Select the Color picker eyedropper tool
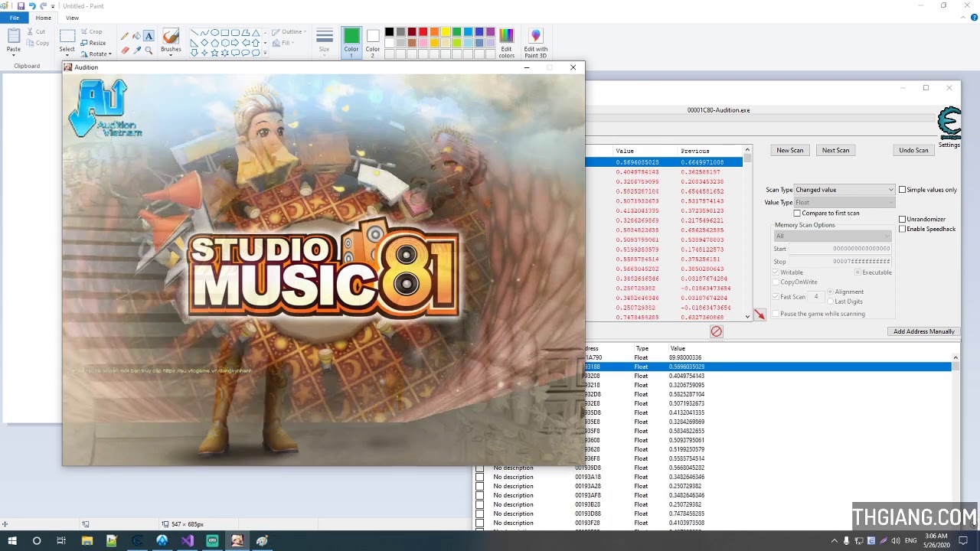The height and width of the screenshot is (551, 980). (136, 50)
